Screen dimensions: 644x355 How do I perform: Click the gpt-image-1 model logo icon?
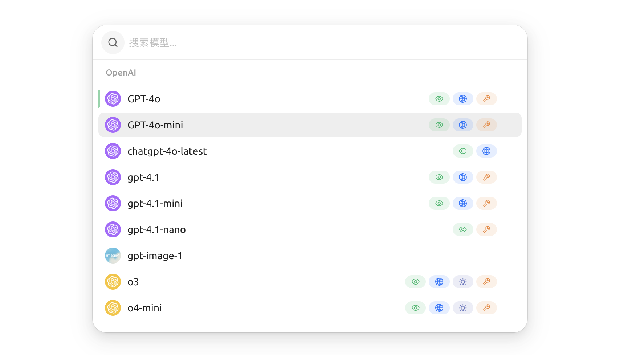coord(113,255)
